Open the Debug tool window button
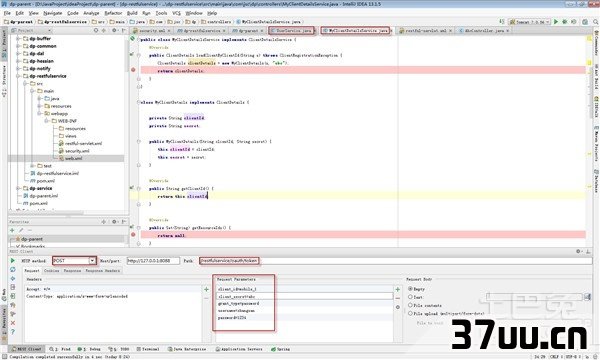 89,349
